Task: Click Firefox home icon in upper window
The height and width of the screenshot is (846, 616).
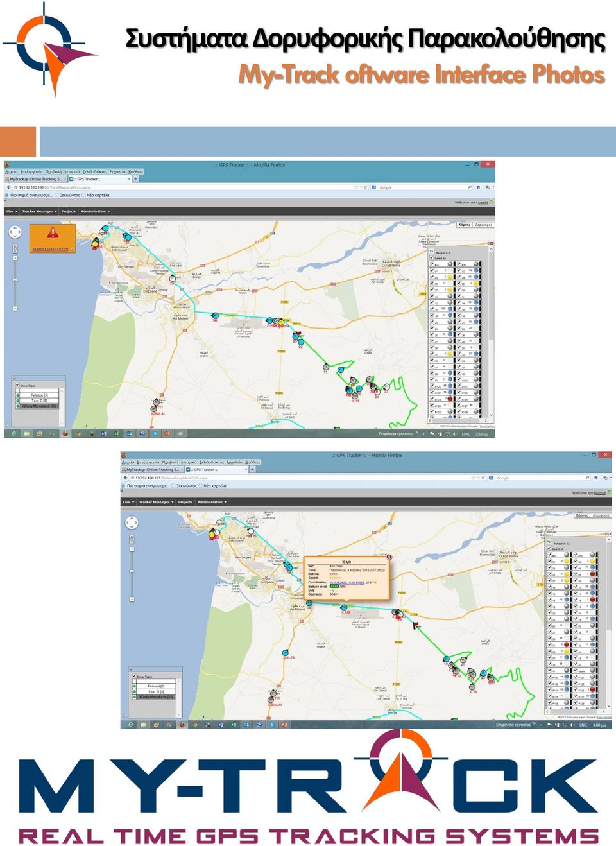Action: point(479,187)
